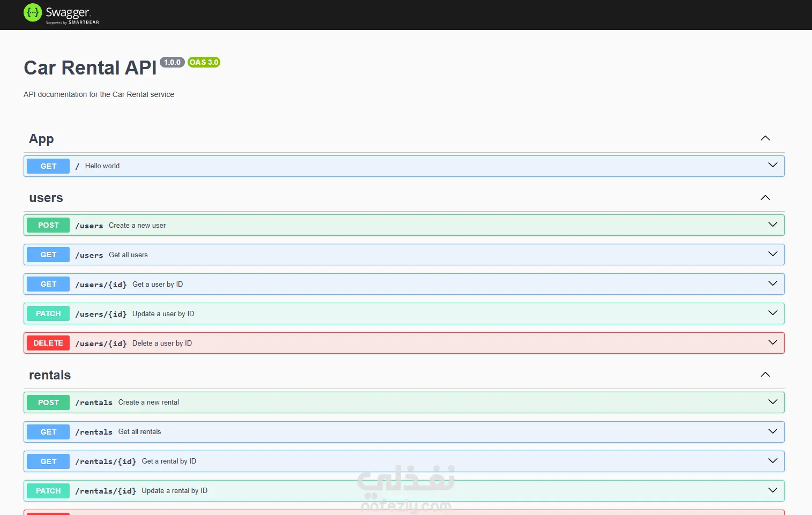
Task: Click the POST badge for Create a new rental
Action: [48, 402]
